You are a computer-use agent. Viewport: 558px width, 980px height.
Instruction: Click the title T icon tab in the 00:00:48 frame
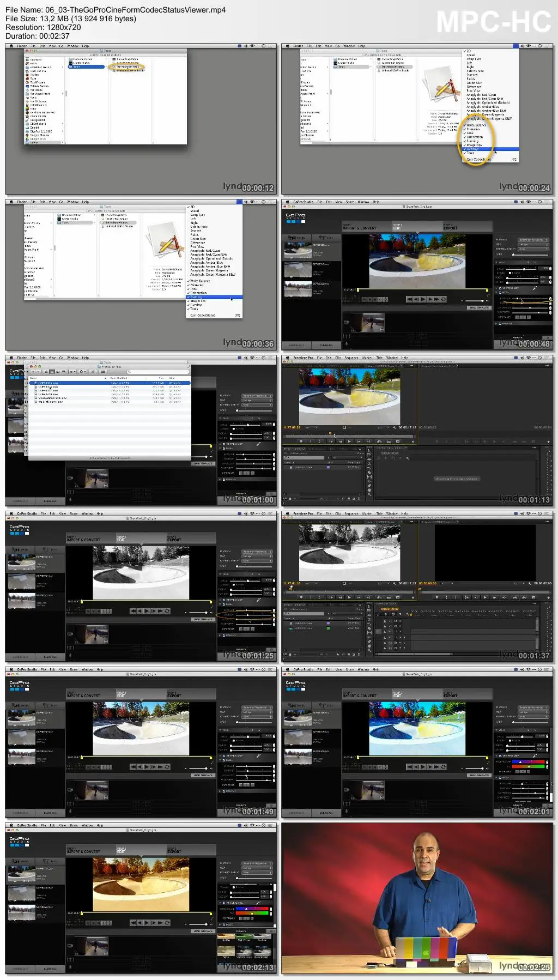click(x=326, y=238)
